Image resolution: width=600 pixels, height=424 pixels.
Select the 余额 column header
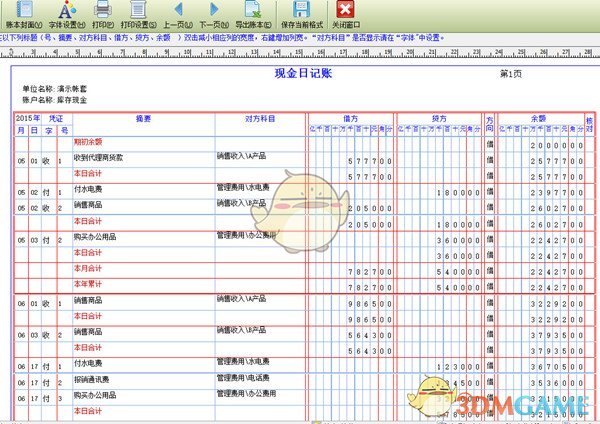[x=538, y=119]
